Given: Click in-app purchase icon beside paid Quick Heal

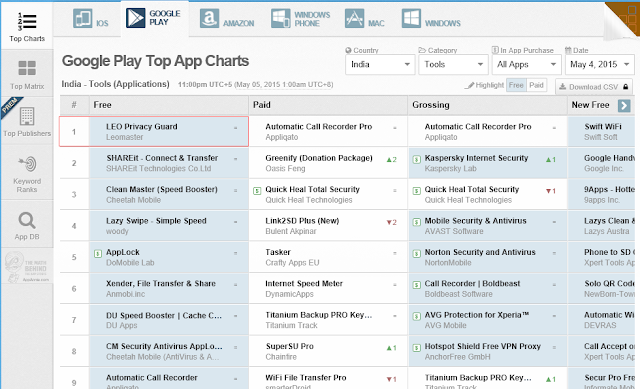Looking at the screenshot, I should (x=257, y=191).
